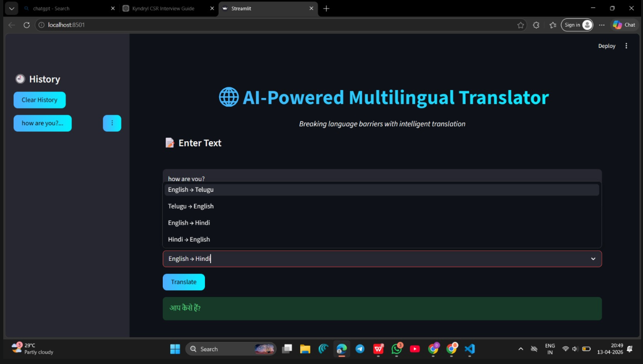The image size is (643, 364).
Task: Show hidden system tray icons
Action: (x=521, y=349)
